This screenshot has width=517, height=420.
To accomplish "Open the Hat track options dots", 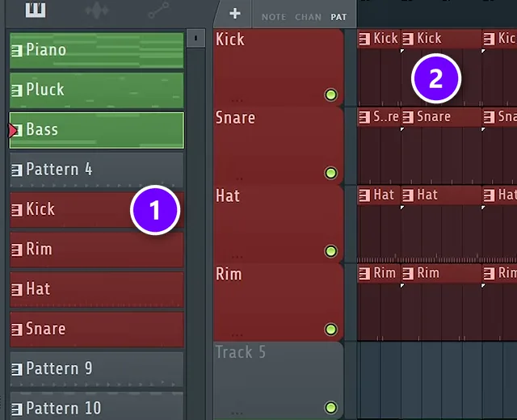I will pyautogui.click(x=237, y=257).
